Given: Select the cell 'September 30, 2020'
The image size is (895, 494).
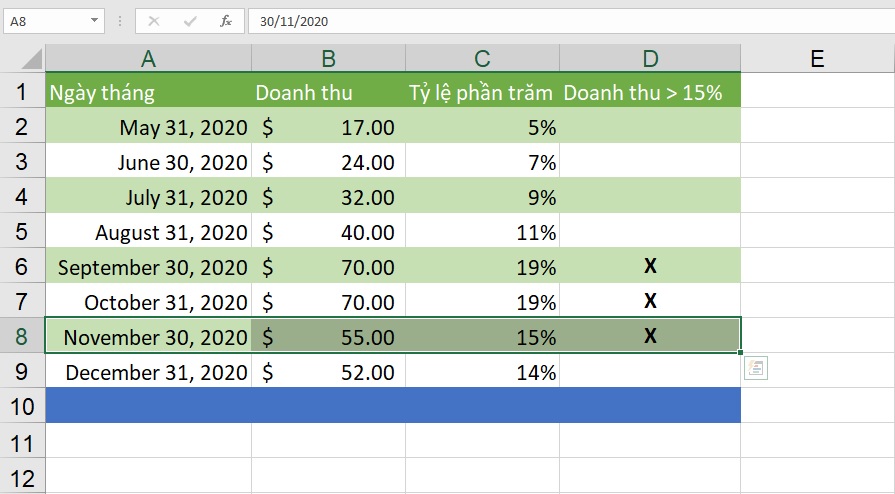Looking at the screenshot, I should click(148, 266).
